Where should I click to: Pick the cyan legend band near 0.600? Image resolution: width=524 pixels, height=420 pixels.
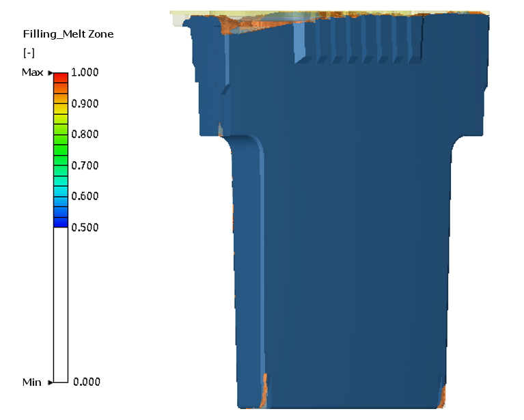(x=61, y=192)
